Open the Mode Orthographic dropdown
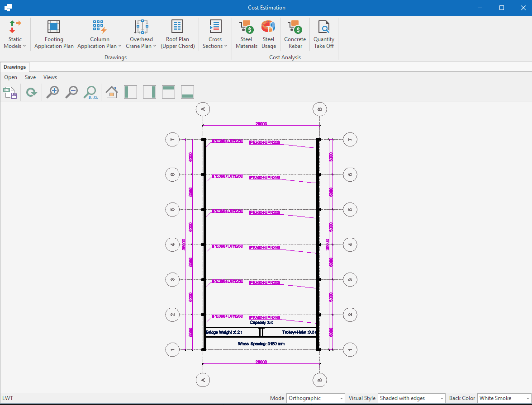The height and width of the screenshot is (405, 532). pos(315,398)
